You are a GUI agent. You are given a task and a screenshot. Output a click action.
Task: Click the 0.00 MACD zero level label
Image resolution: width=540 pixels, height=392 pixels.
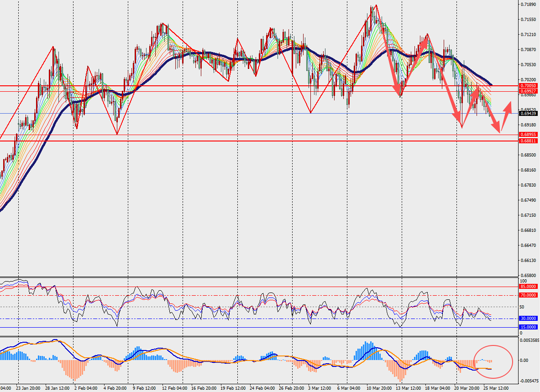524,361
